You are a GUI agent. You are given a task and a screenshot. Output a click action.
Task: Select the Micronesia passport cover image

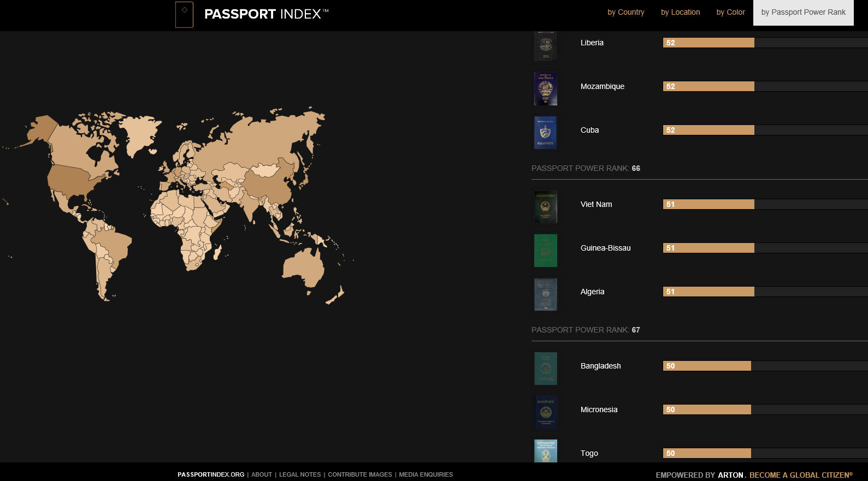pyautogui.click(x=545, y=412)
